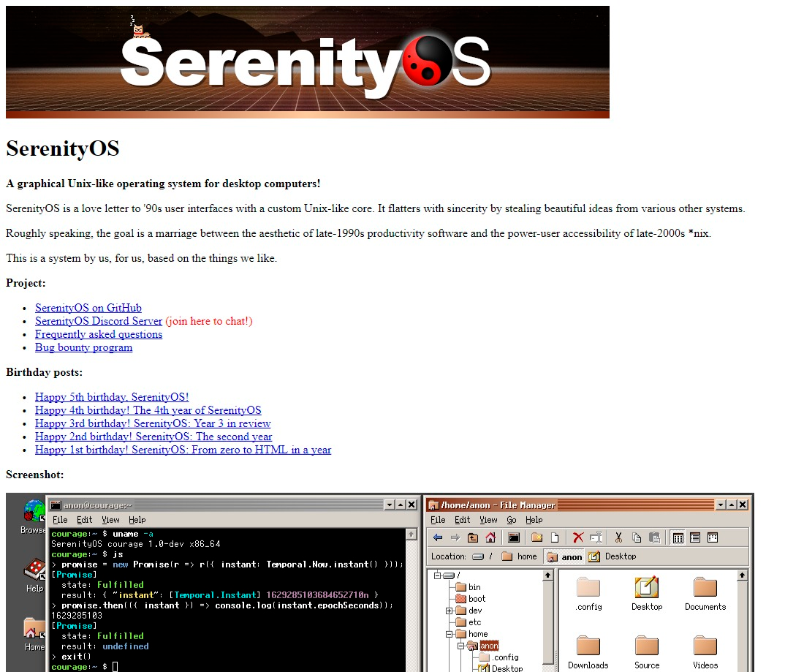Create a new folder in File Manager

pyautogui.click(x=537, y=537)
